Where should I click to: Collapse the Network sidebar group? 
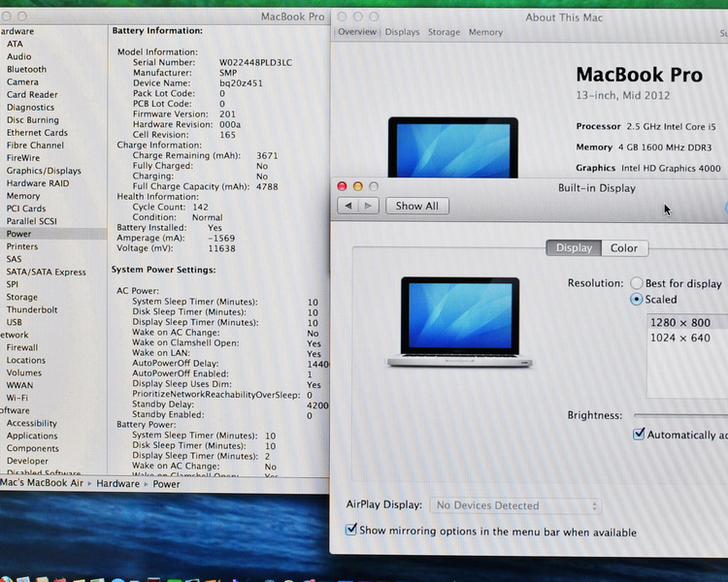point(14,335)
